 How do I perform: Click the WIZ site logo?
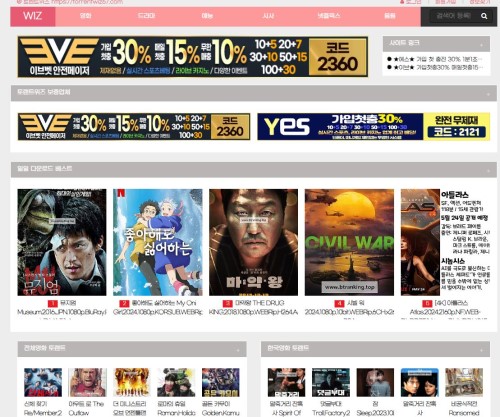[33, 16]
